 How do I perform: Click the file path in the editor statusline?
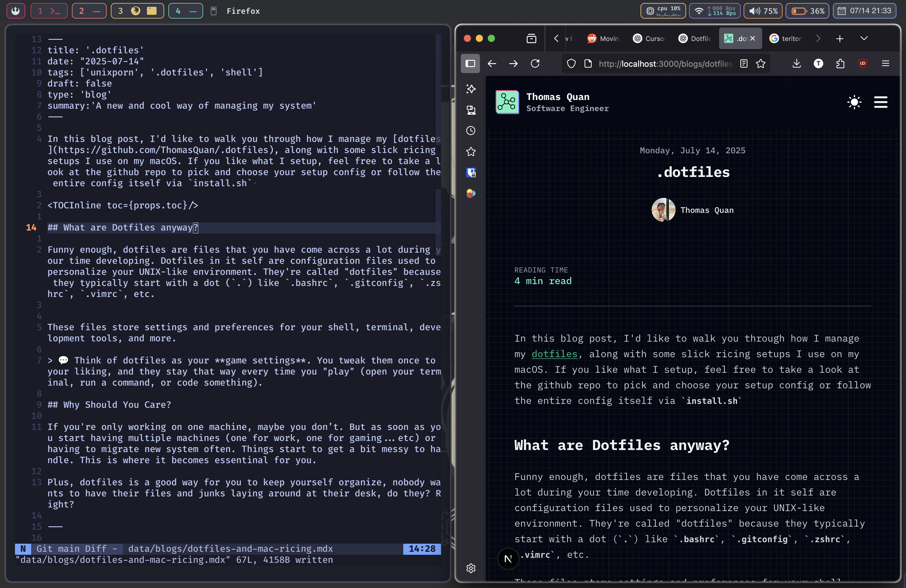tap(230, 548)
